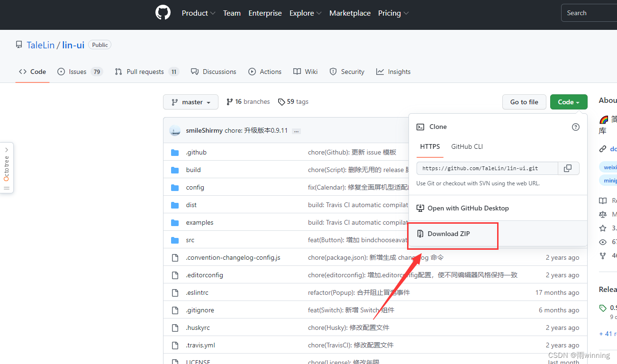The width and height of the screenshot is (617, 364).
Task: Click the repository book icon near TaleLin
Action: click(x=19, y=45)
